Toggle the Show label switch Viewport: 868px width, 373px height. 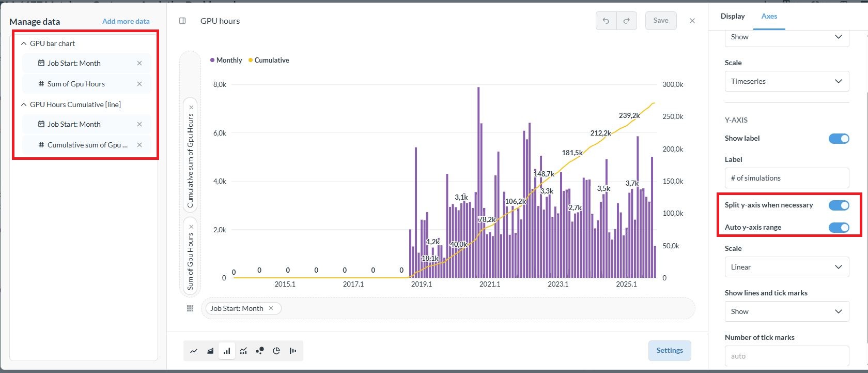click(x=838, y=139)
